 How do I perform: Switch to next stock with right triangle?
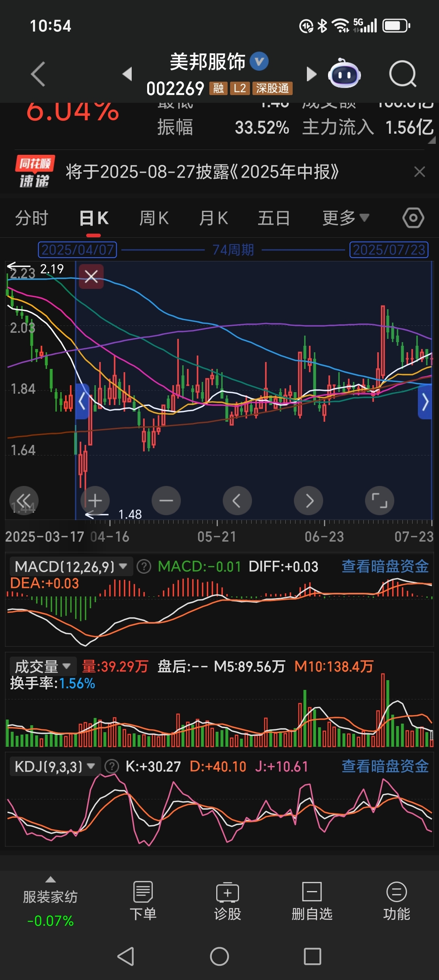click(311, 74)
